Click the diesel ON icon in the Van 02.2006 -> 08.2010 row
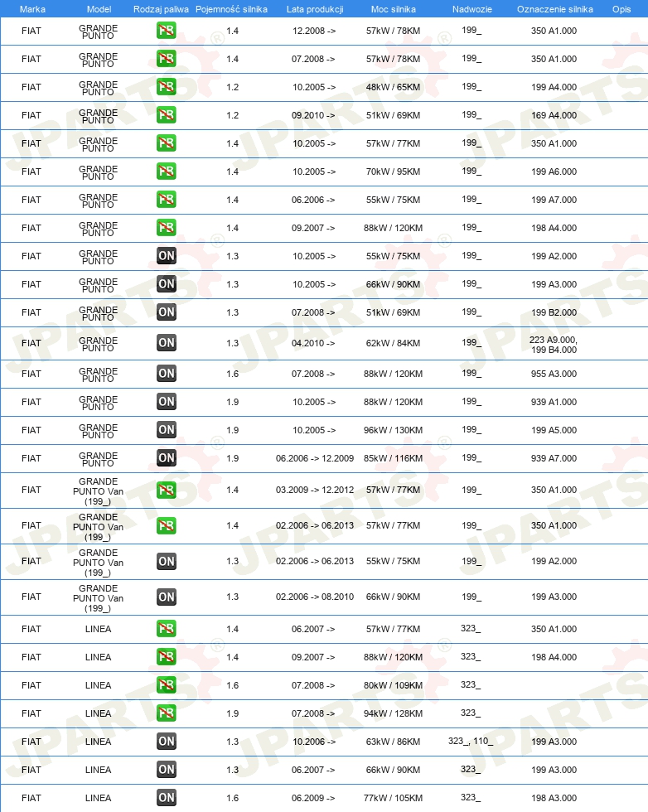Screen dimensions: 648x812 (x=167, y=597)
